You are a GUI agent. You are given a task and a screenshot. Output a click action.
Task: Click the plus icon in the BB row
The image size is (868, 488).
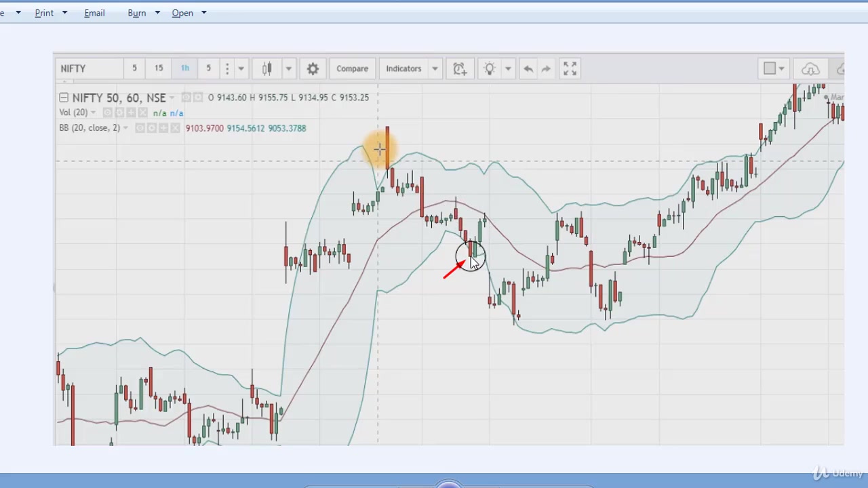click(x=163, y=128)
